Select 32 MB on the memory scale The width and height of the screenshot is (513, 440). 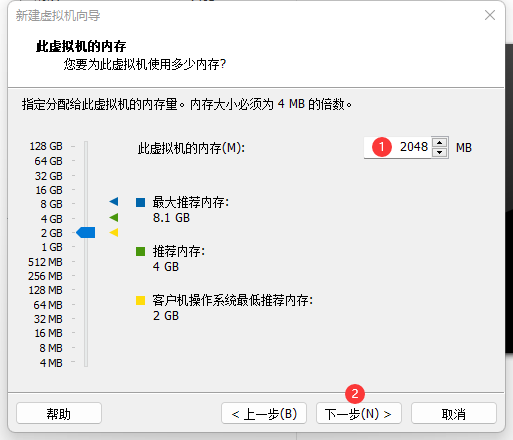click(48, 319)
